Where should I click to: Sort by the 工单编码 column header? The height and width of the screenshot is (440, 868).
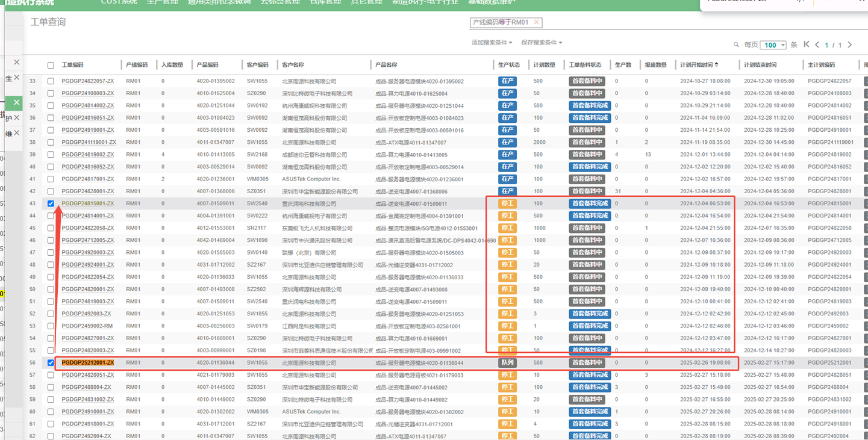click(x=72, y=65)
